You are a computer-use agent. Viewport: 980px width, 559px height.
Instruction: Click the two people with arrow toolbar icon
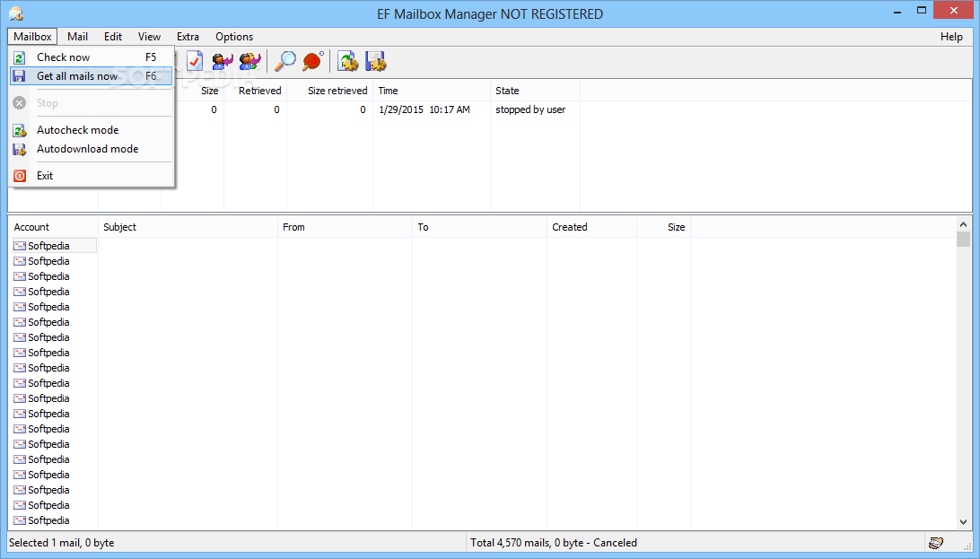coord(250,61)
